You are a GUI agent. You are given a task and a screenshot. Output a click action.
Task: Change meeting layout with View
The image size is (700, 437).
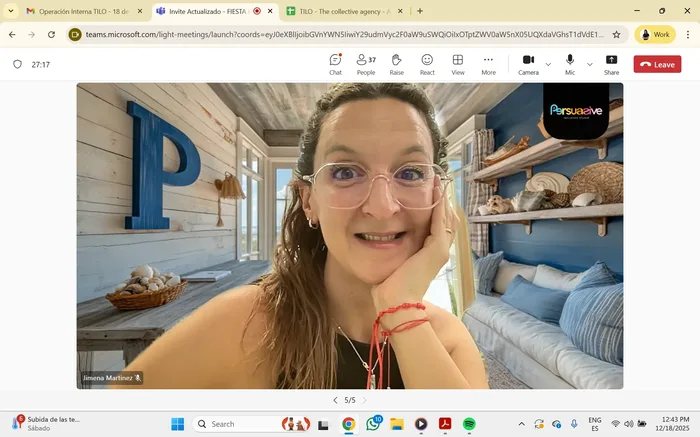[458, 64]
